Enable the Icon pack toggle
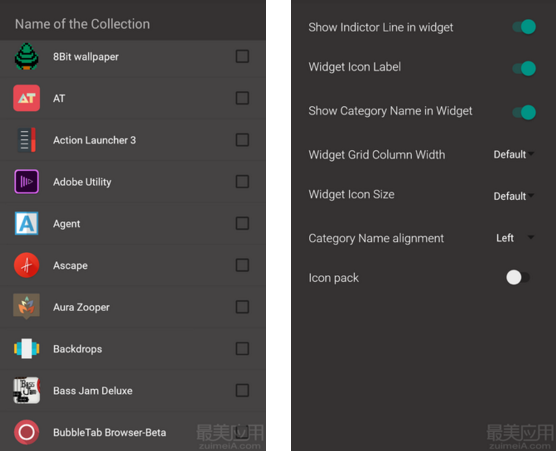The height and width of the screenshot is (451, 556). pos(518,277)
